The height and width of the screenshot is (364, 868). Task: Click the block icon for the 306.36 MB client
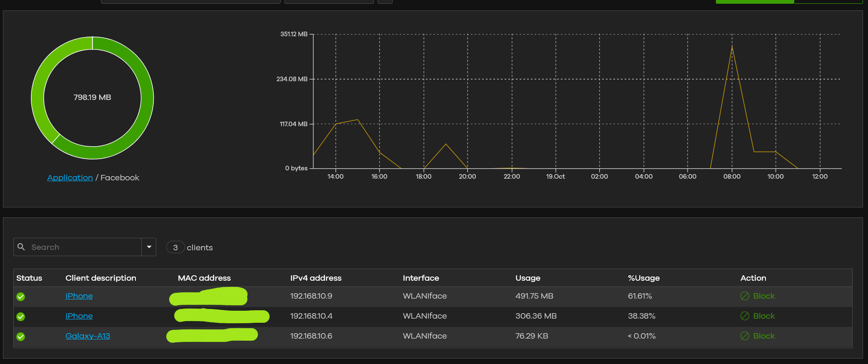click(x=745, y=316)
